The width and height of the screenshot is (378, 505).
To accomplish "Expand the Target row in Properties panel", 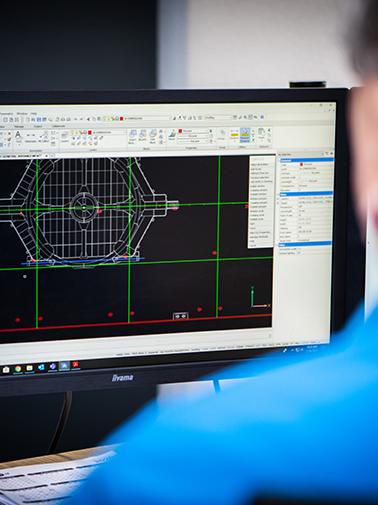I will pyautogui.click(x=278, y=203).
